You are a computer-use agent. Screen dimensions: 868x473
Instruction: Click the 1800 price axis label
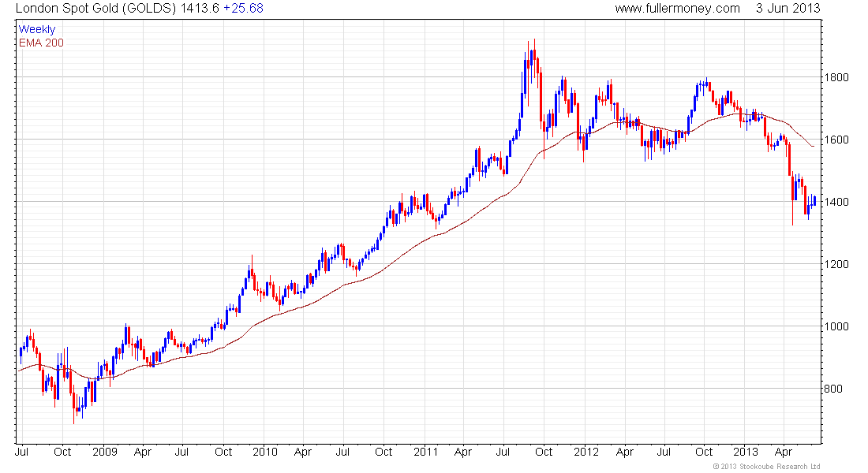[x=836, y=77]
